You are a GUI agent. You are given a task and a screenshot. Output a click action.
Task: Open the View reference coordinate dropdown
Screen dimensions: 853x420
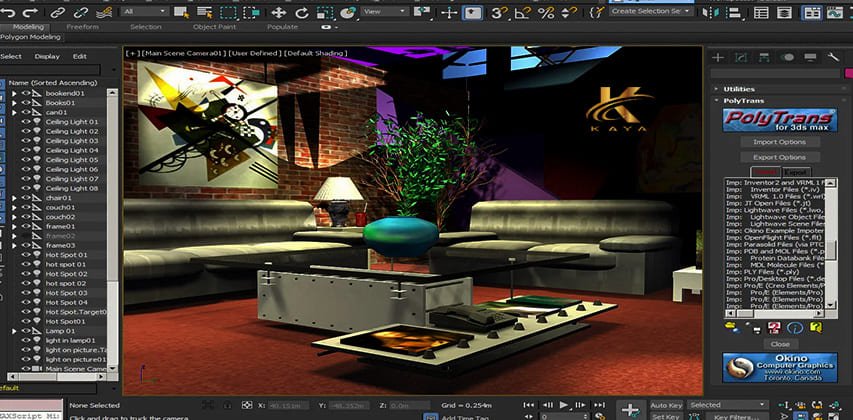click(385, 11)
